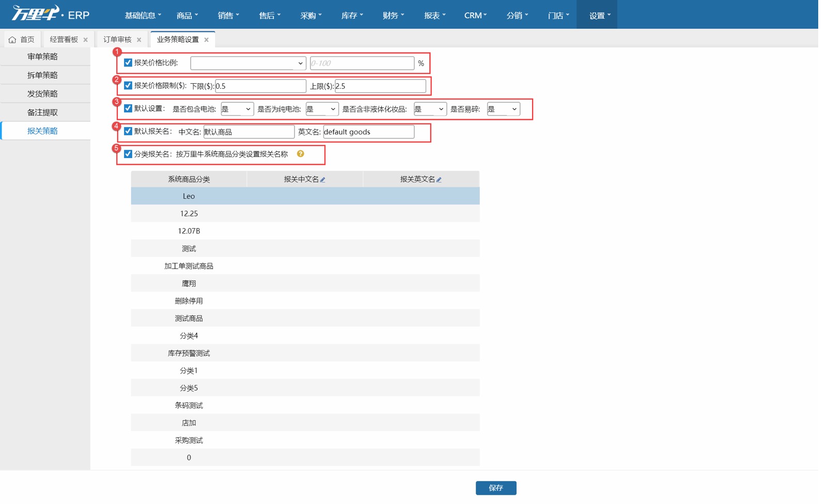
Task: Toggle the 默认报关名 checkbox
Action: [x=128, y=132]
